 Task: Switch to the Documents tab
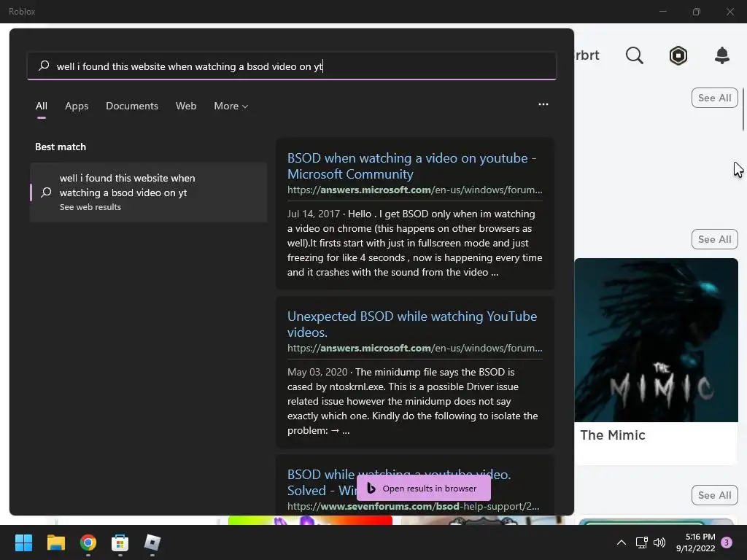click(132, 106)
